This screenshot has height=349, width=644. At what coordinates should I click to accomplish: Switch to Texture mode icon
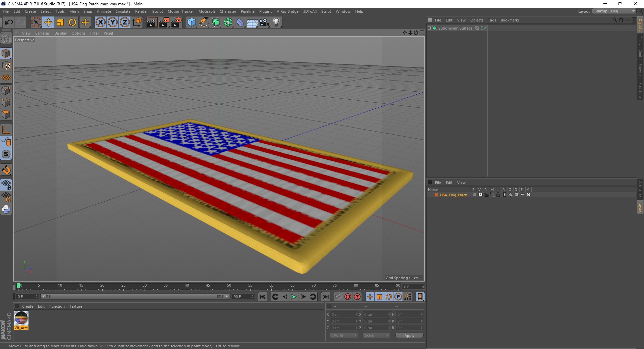pos(6,66)
